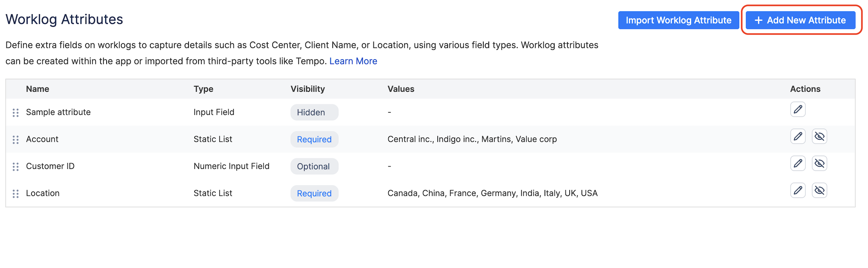Click the Required badge in Location row
Image resolution: width=868 pixels, height=268 pixels.
coord(314,193)
